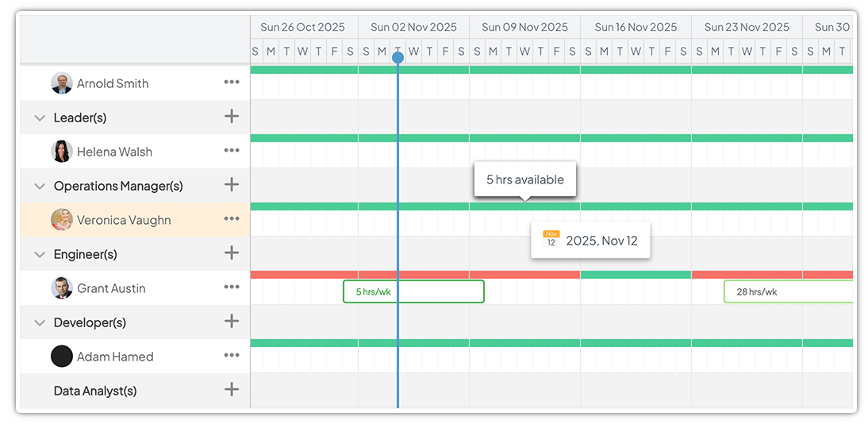Screen dimensions: 868x432
Task: Click the week header Sun 09 Nov 2025
Action: [x=524, y=27]
